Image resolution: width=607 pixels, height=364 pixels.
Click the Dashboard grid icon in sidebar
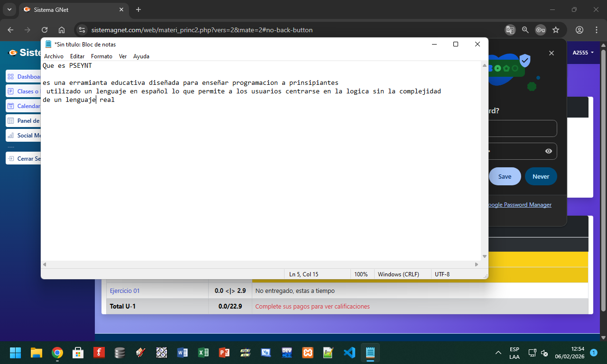click(x=10, y=77)
